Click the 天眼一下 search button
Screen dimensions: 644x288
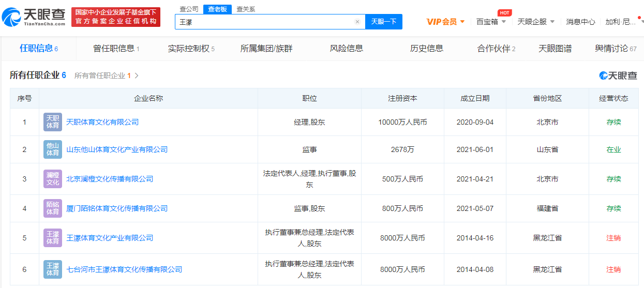[384, 22]
